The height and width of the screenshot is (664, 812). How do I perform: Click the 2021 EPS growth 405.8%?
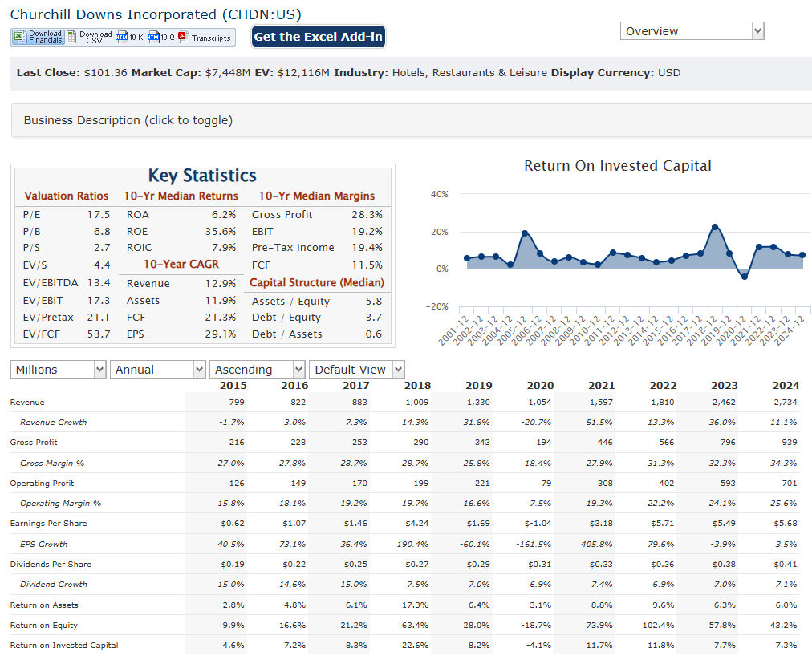pos(597,544)
